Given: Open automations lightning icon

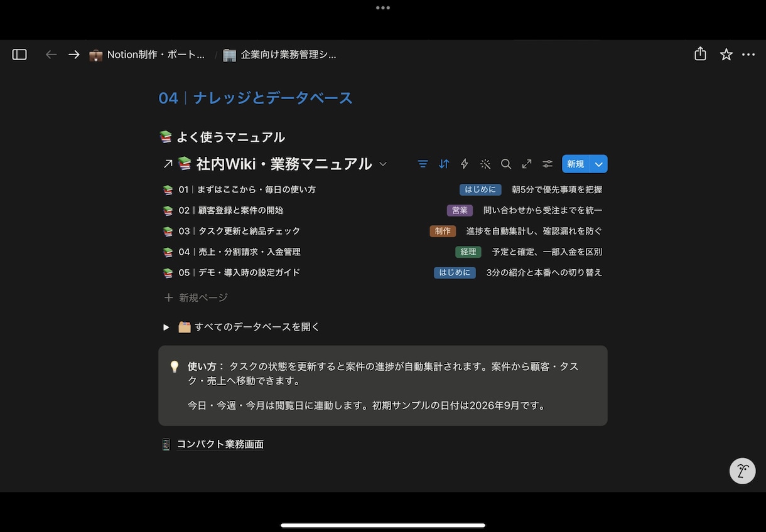Looking at the screenshot, I should [x=465, y=164].
